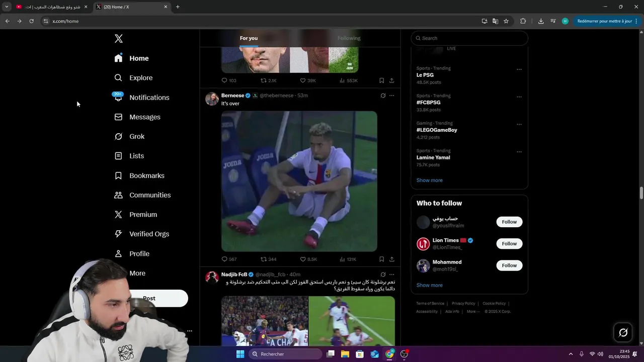The image size is (644, 362).
Task: Open Windows Start menu
Action: coord(240,354)
